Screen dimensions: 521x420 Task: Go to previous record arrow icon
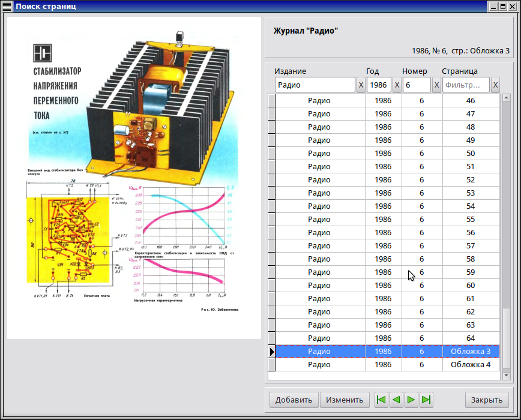[x=396, y=400]
